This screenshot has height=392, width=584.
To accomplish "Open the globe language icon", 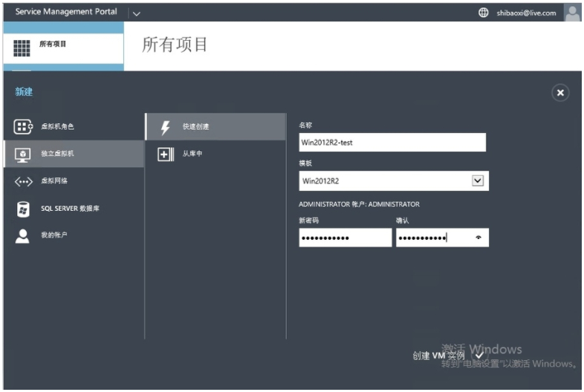I will 483,13.
